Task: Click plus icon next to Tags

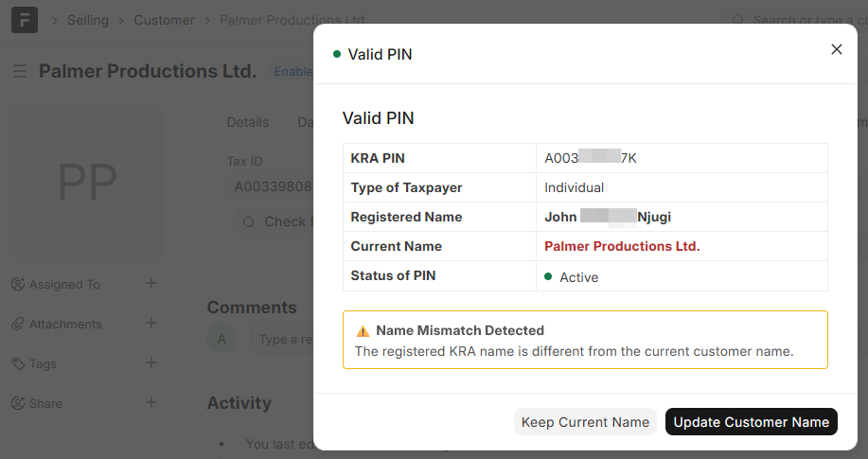Action: pos(151,362)
